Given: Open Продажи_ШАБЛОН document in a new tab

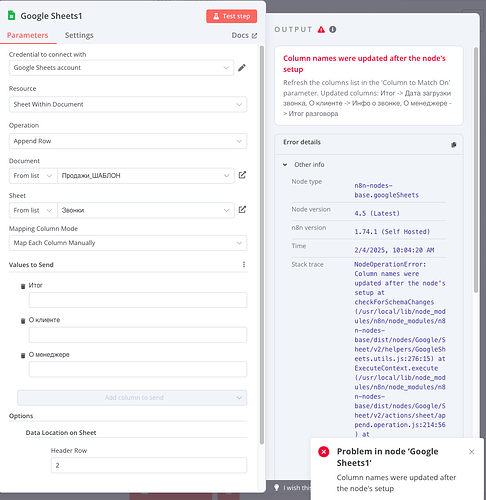Looking at the screenshot, I should coord(242,175).
